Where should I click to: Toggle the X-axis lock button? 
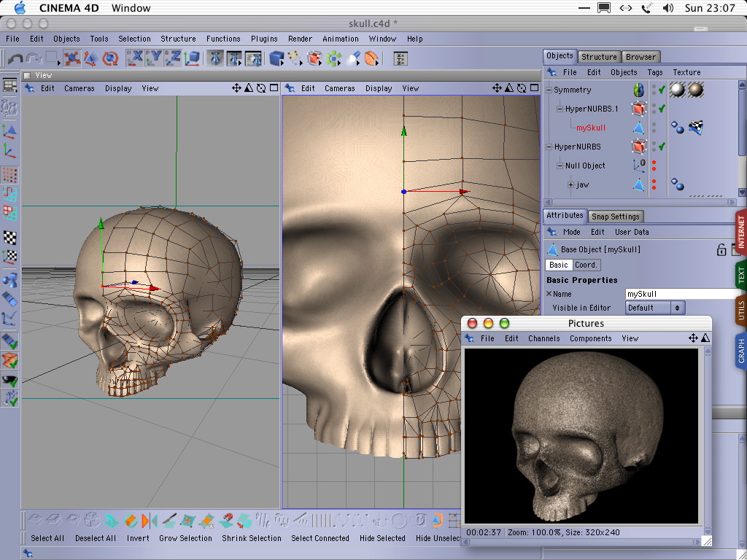[x=135, y=58]
